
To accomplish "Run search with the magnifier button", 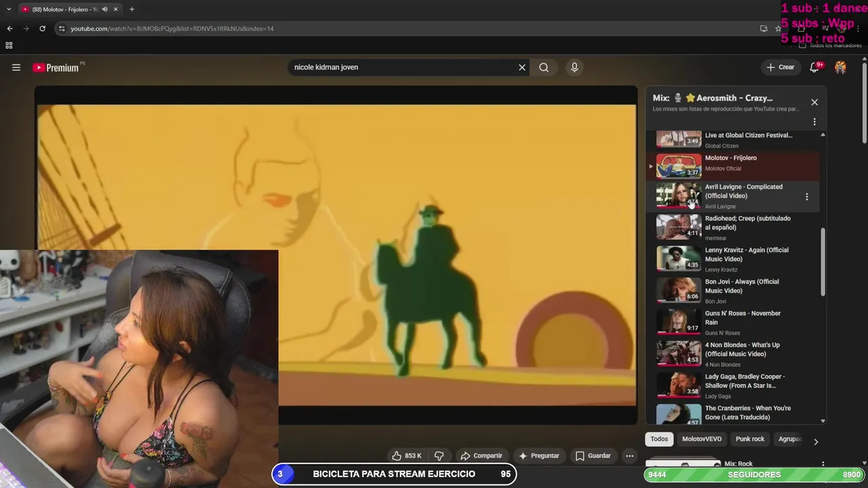I will (544, 67).
